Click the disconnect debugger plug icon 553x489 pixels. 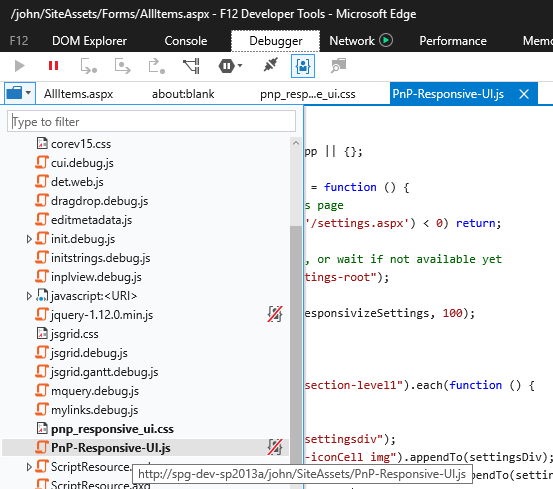pyautogui.click(x=271, y=65)
